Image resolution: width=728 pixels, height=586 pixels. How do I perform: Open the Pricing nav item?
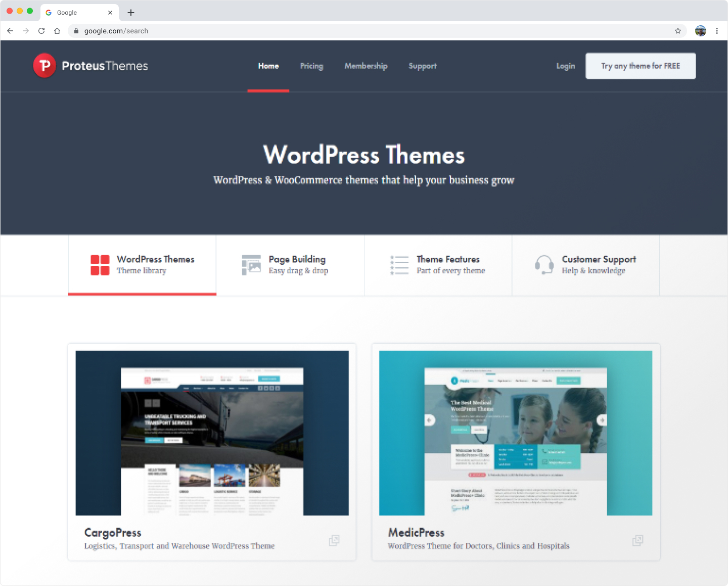pyautogui.click(x=311, y=66)
